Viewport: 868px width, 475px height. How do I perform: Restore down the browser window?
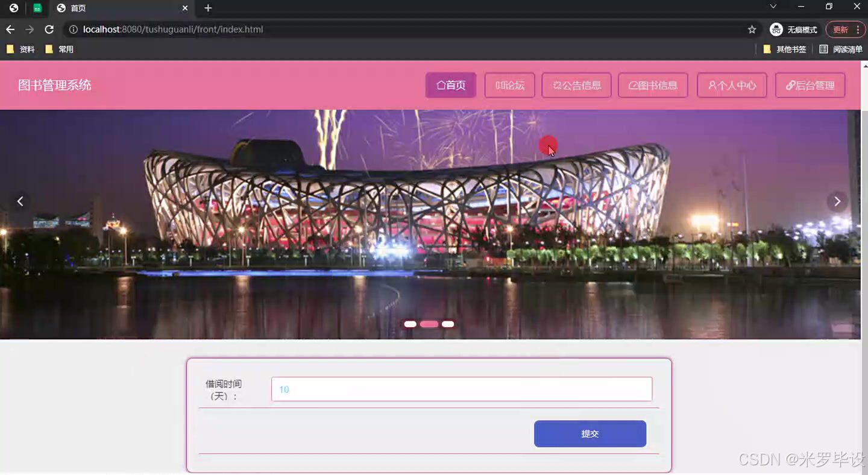coord(829,7)
